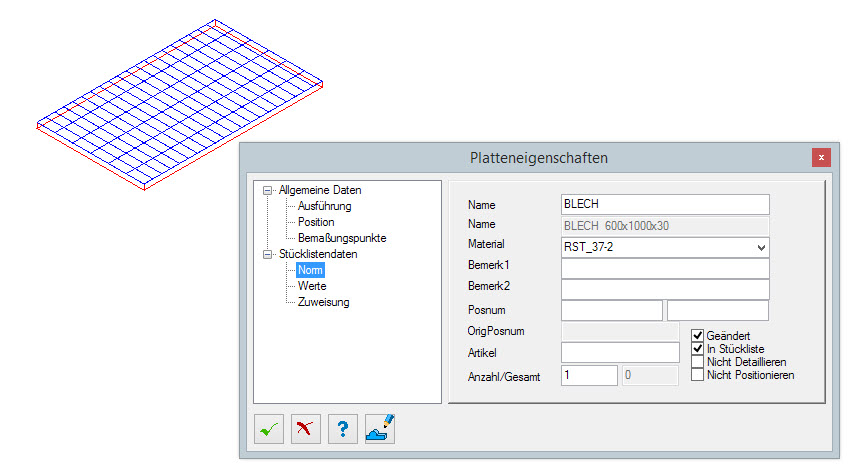This screenshot has height=473, width=852.
Task: Click the greyed OrigPosnum field
Action: (x=620, y=331)
